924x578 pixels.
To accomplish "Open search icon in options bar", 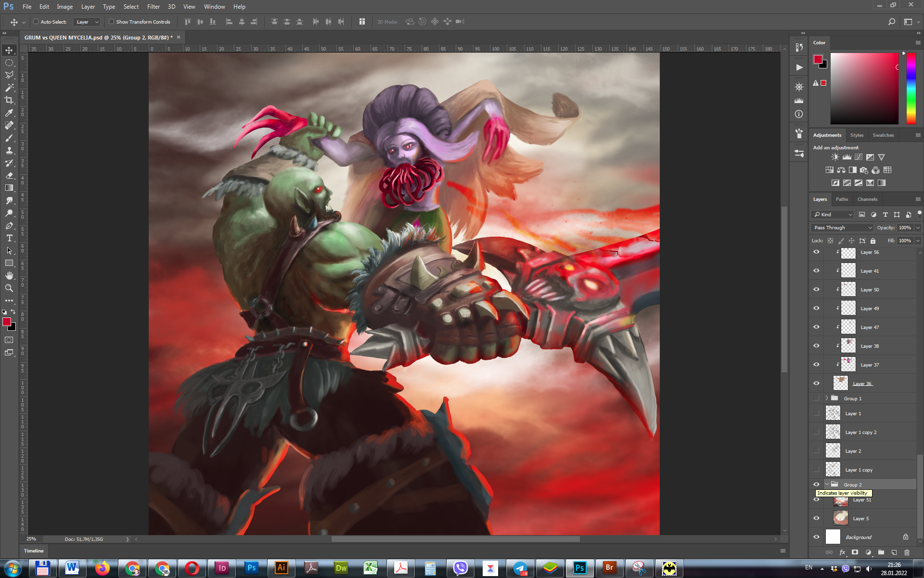I will 891,22.
